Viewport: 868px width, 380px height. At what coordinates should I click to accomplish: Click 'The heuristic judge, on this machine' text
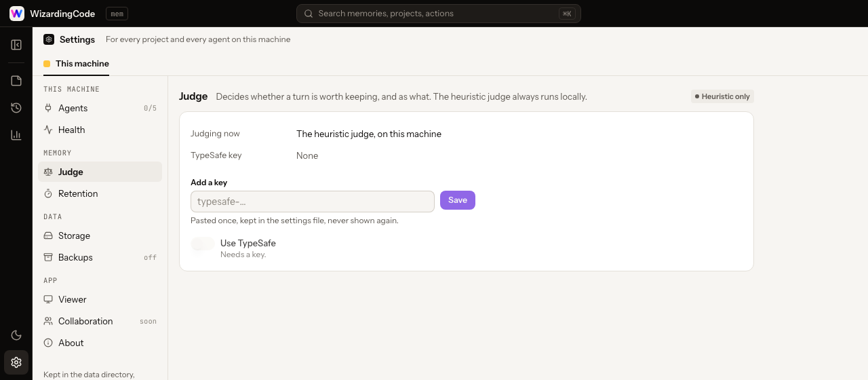coord(369,134)
